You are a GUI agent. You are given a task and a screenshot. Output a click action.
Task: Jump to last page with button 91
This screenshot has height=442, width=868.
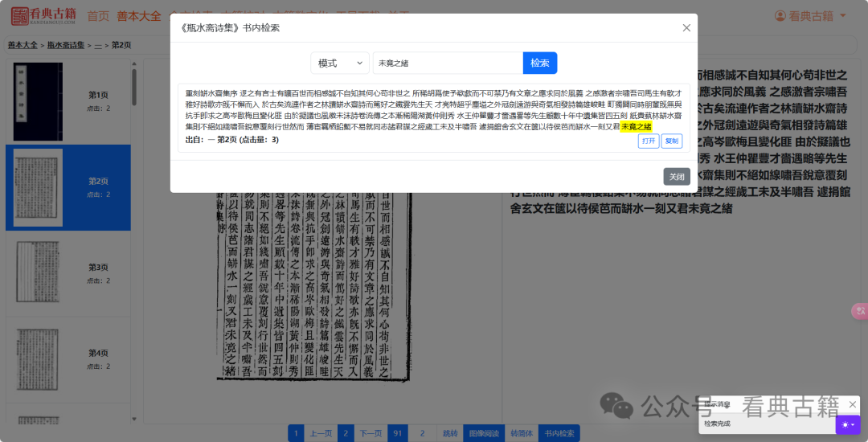tap(398, 433)
